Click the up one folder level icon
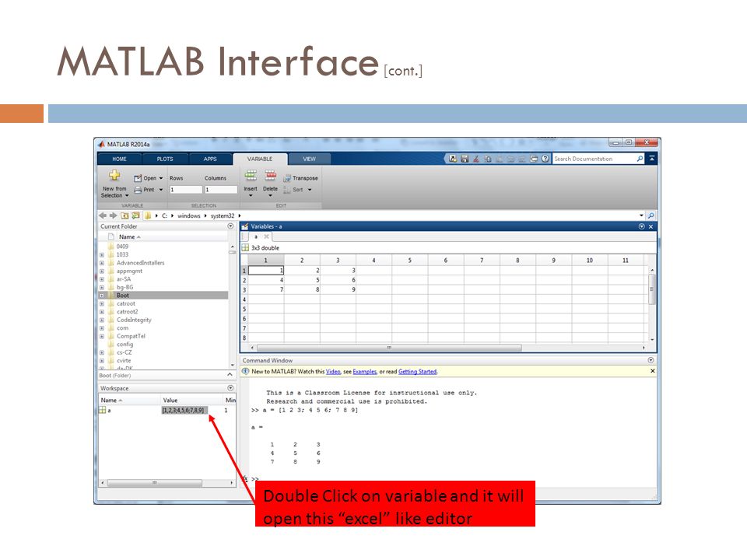 point(124,215)
